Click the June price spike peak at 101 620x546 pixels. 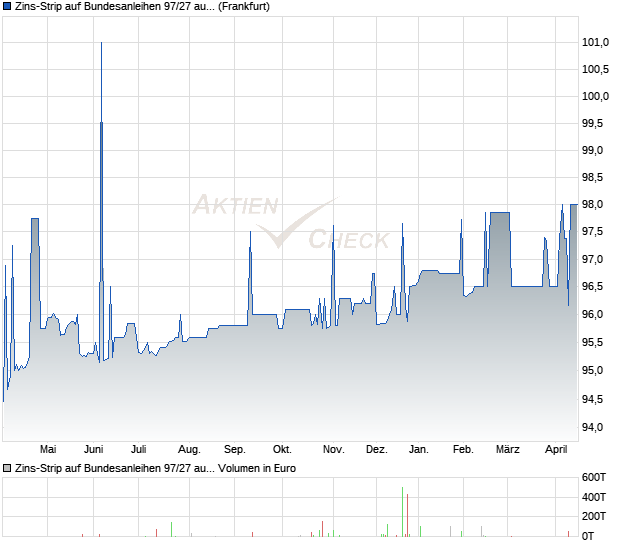(x=102, y=43)
